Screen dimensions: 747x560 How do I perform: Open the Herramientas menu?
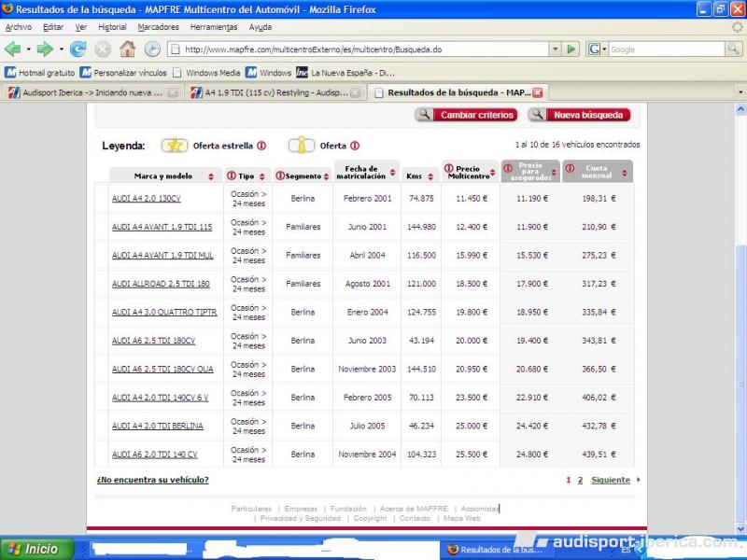point(214,27)
